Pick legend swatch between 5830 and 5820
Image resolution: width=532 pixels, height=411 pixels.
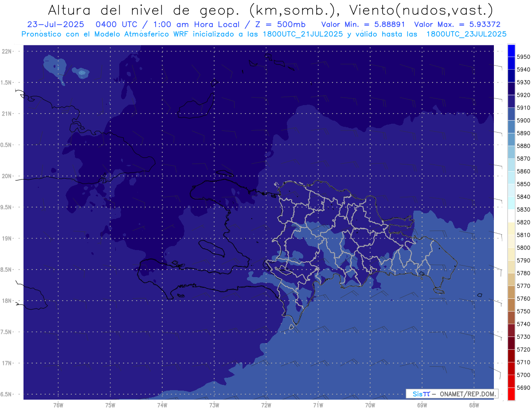coord(511,215)
